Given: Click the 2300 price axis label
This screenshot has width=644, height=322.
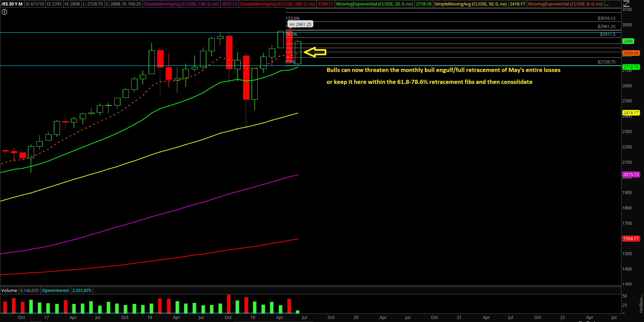Looking at the screenshot, I should click(627, 131).
